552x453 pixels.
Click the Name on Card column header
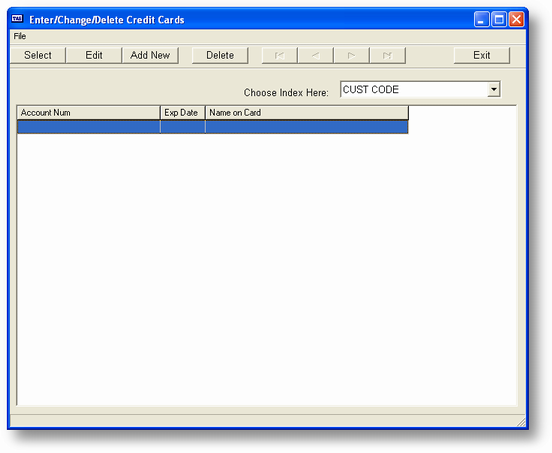pos(307,113)
